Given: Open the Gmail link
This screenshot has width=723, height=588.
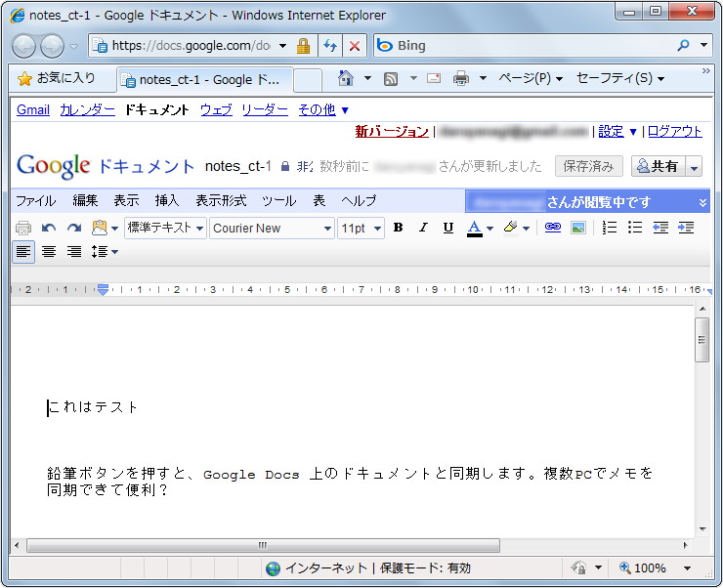Looking at the screenshot, I should click(x=33, y=109).
